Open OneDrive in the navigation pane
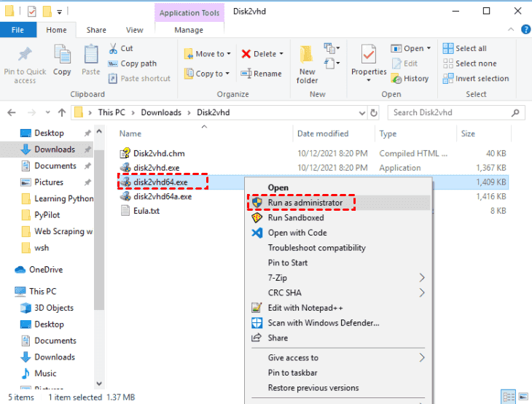This screenshot has width=532, height=404. pyautogui.click(x=46, y=270)
